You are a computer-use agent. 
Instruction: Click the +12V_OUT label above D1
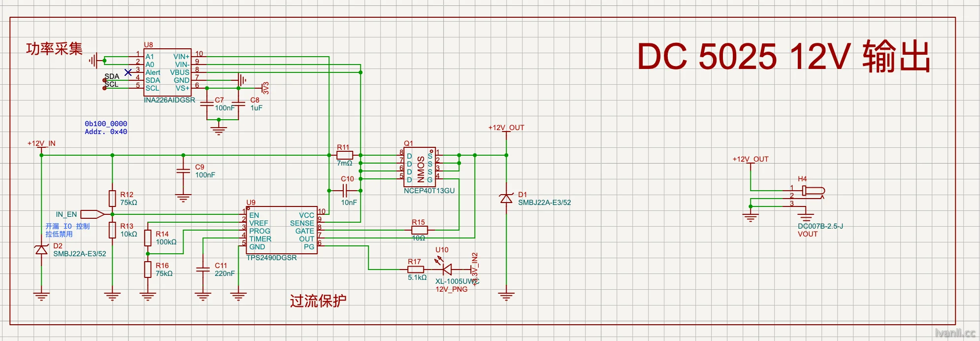(x=506, y=128)
